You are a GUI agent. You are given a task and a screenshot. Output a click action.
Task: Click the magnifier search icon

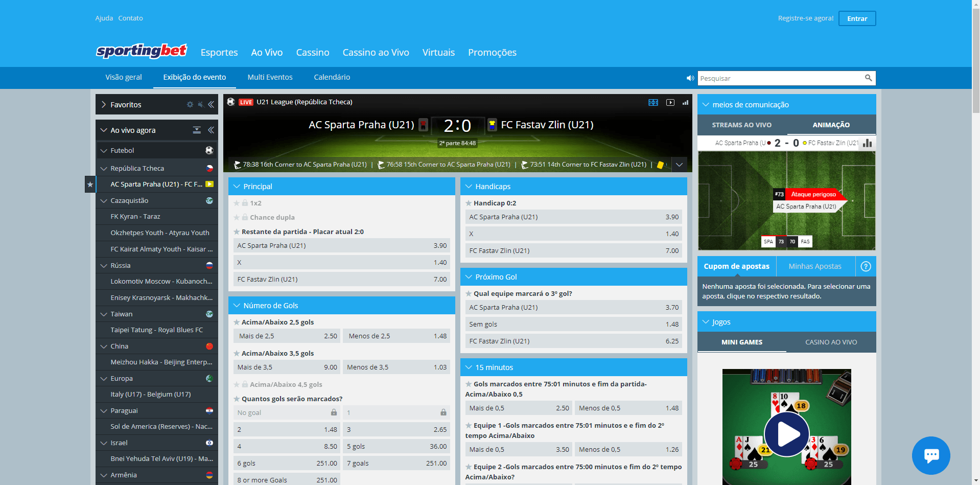868,78
